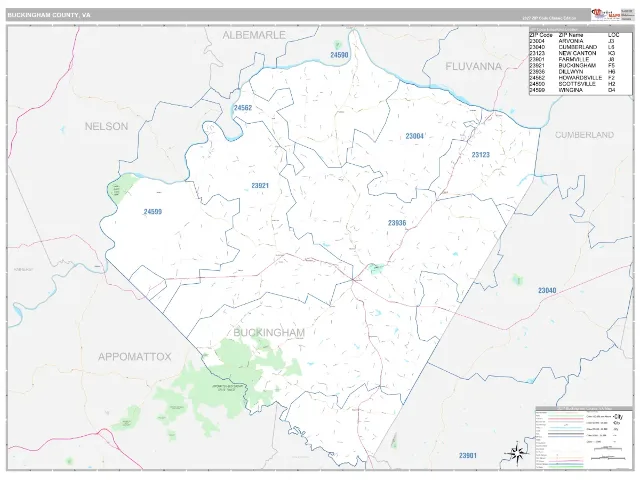Screen dimensions: 640x480
Task: Click the map legend box beside the compass
Action: (x=583, y=438)
